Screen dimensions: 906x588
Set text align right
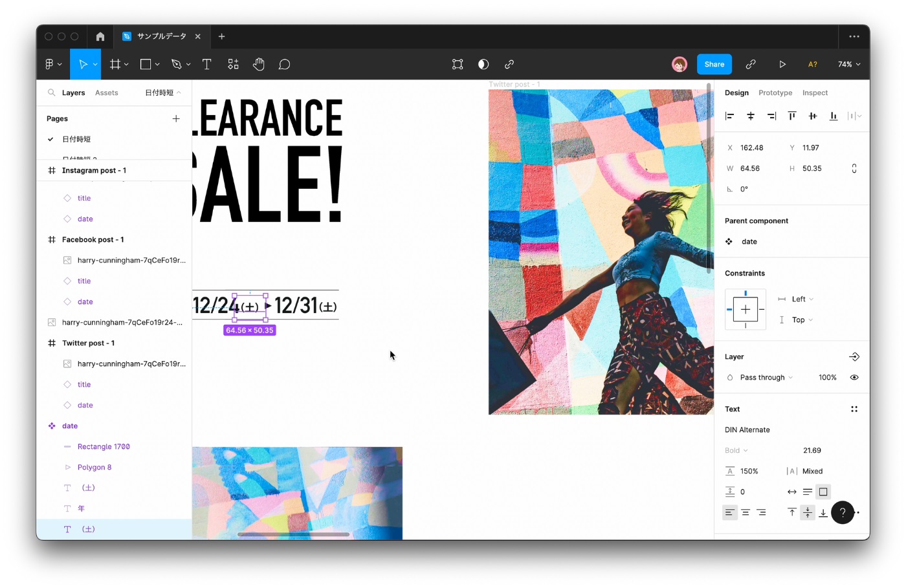click(761, 512)
